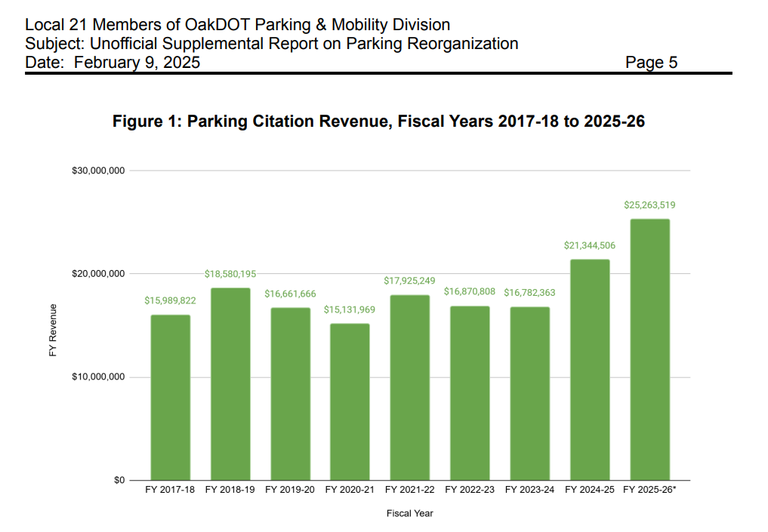
Task: Click the $25,263,519 data label
Action: click(x=649, y=204)
